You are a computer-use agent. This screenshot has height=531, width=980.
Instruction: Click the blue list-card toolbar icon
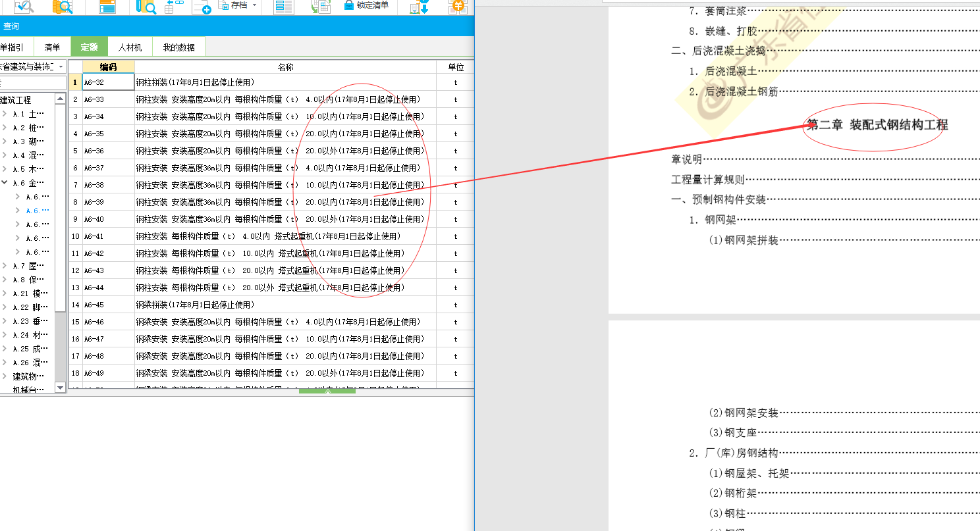[x=107, y=7]
